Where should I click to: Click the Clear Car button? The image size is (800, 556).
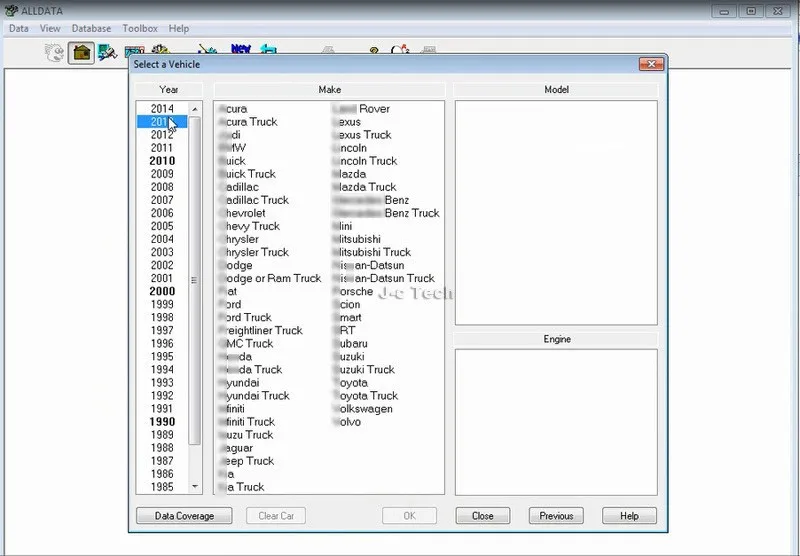coord(276,516)
